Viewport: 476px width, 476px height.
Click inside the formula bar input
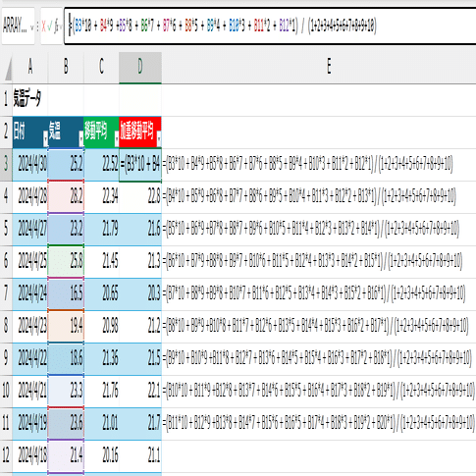pos(270,26)
